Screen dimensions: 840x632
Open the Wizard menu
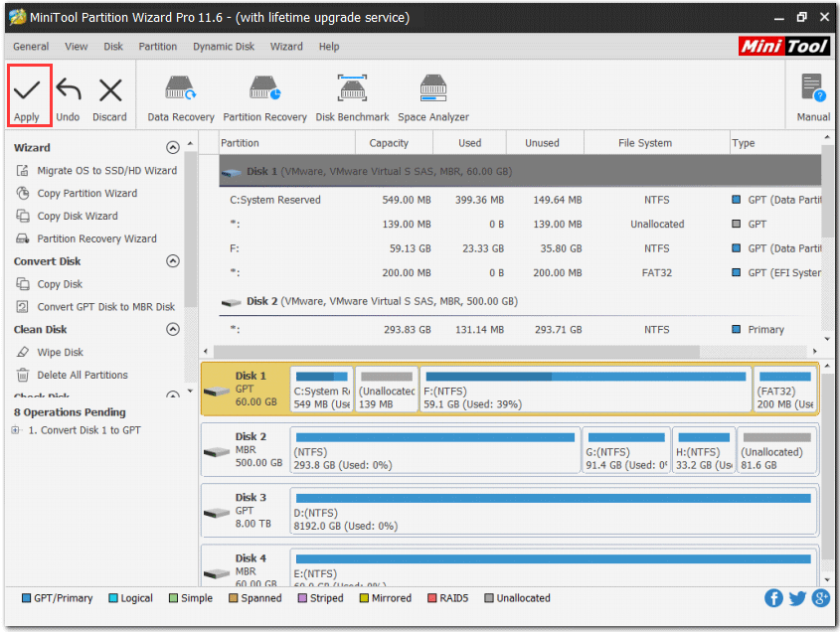click(286, 47)
